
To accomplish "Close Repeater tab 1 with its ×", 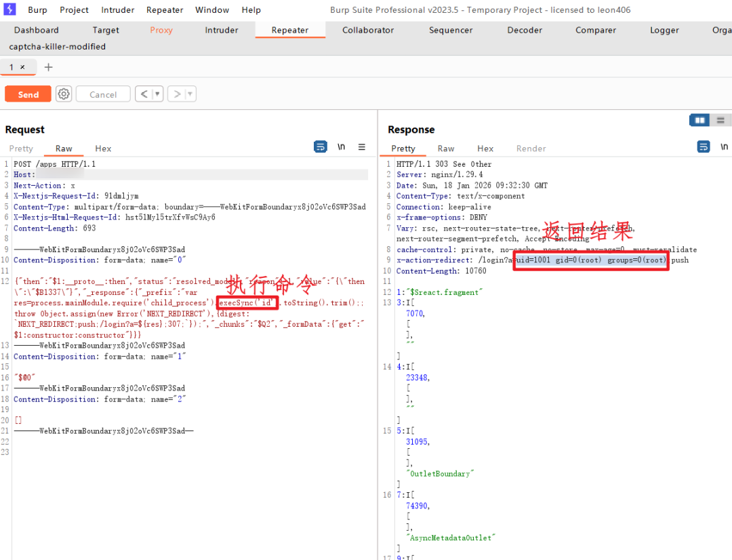I will (22, 67).
